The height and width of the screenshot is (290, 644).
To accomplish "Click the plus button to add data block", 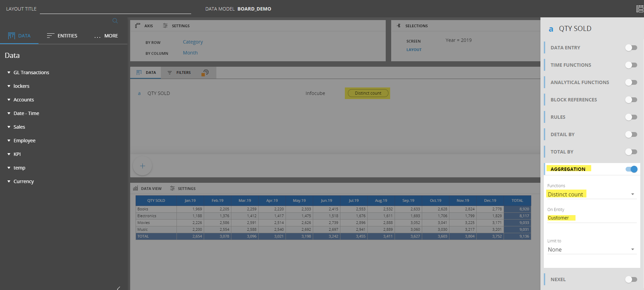I will (x=142, y=166).
